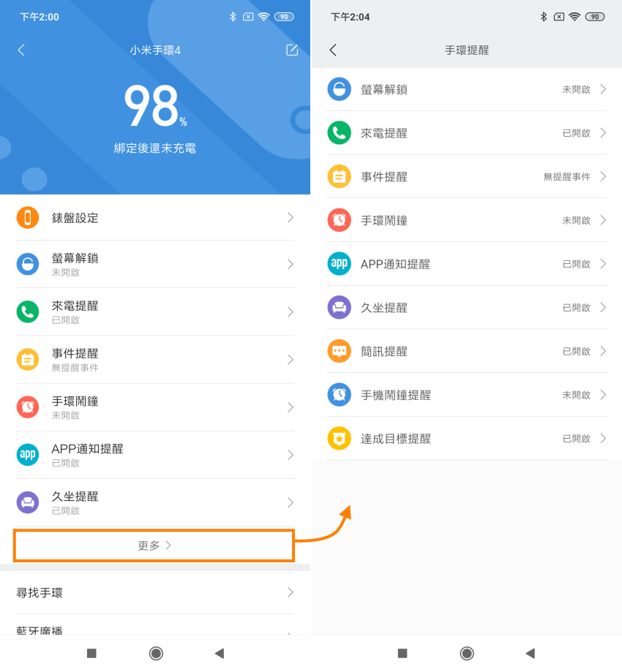
Task: Tap the 98% battery level display
Action: coord(155,105)
